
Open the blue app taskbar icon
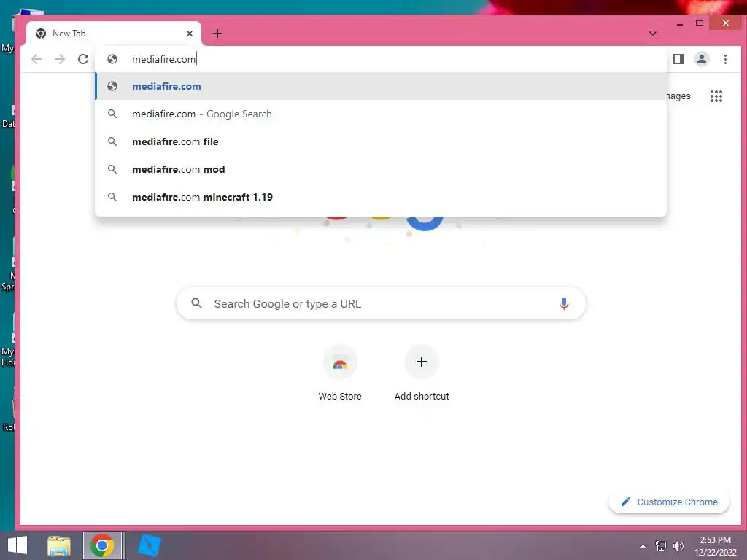149,545
